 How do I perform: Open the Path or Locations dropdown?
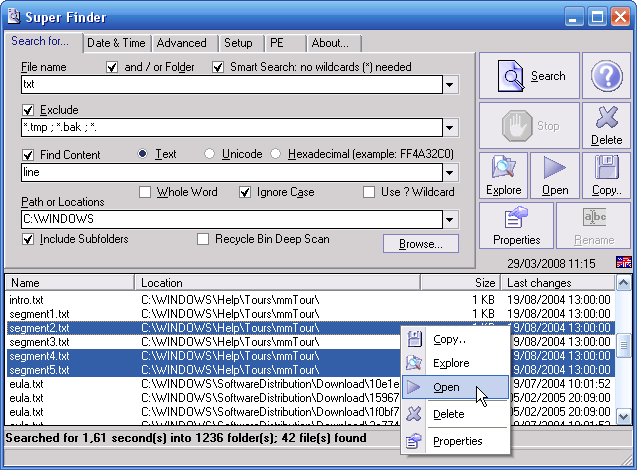pyautogui.click(x=451, y=220)
